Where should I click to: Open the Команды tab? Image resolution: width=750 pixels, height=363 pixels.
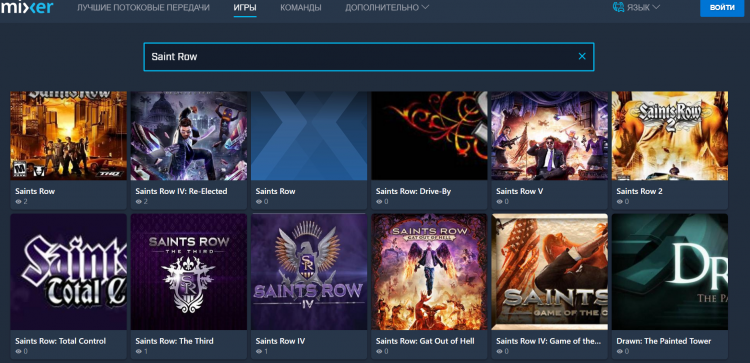[300, 8]
